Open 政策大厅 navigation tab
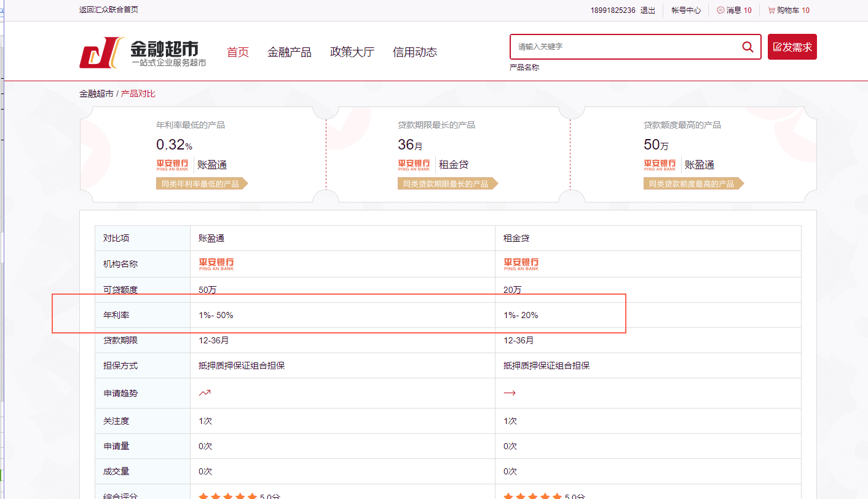This screenshot has height=499, width=868. (x=352, y=52)
